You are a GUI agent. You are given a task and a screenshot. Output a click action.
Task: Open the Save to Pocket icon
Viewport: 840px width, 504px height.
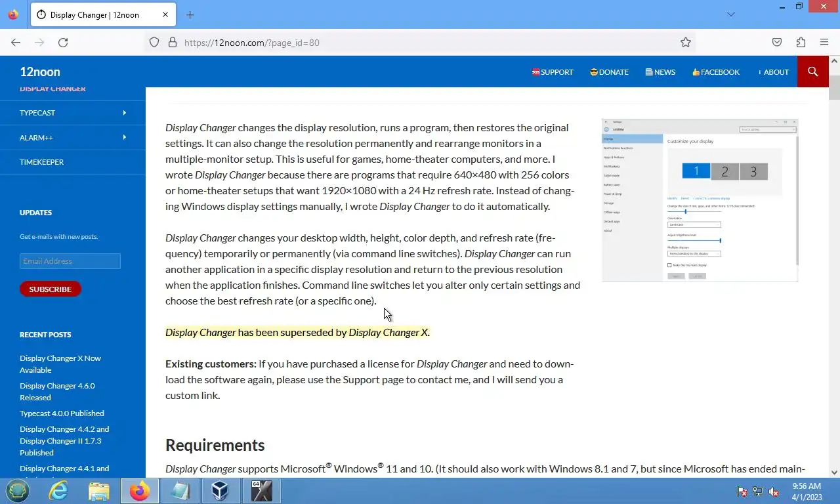777,42
